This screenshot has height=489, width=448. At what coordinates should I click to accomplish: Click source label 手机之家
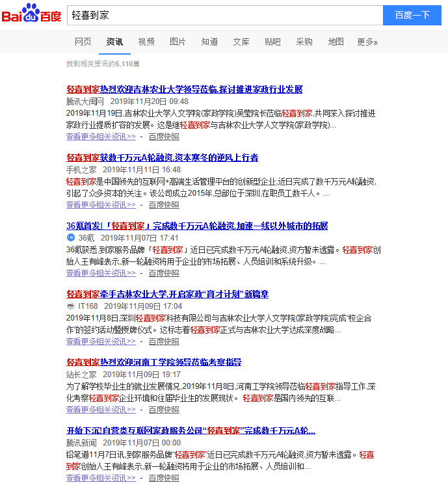pyautogui.click(x=81, y=170)
